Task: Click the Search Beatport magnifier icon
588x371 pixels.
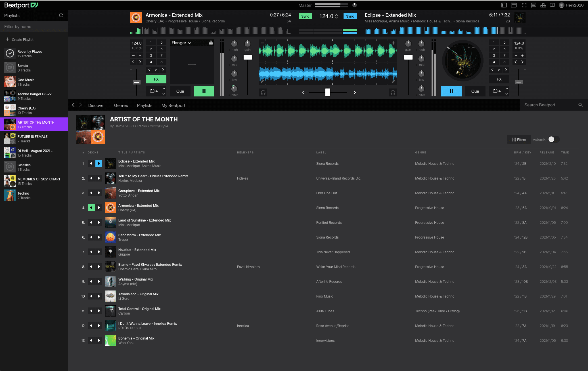Action: pos(580,105)
